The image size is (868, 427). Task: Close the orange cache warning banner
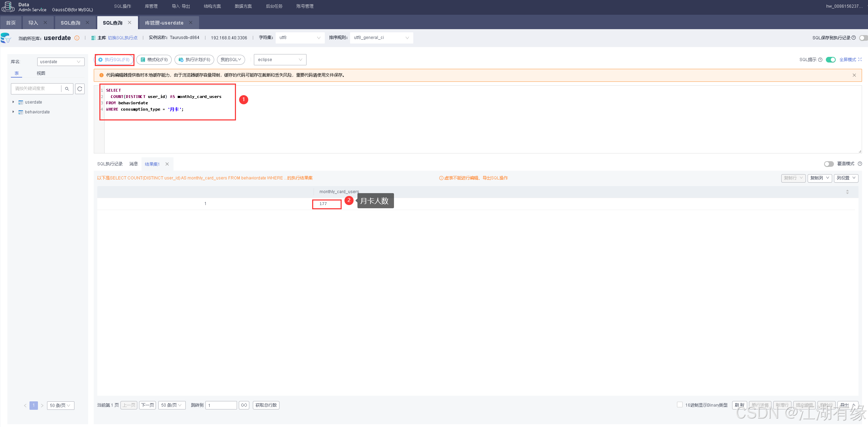(854, 75)
